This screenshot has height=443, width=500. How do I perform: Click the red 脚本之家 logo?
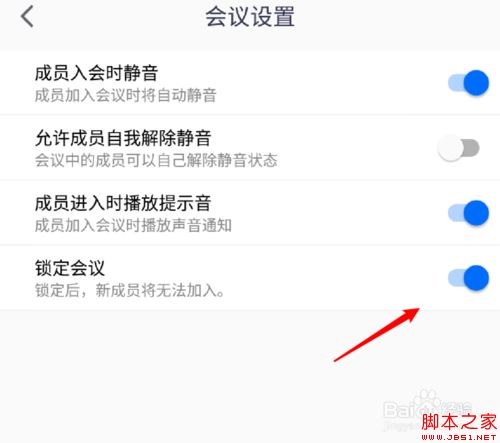[459, 422]
